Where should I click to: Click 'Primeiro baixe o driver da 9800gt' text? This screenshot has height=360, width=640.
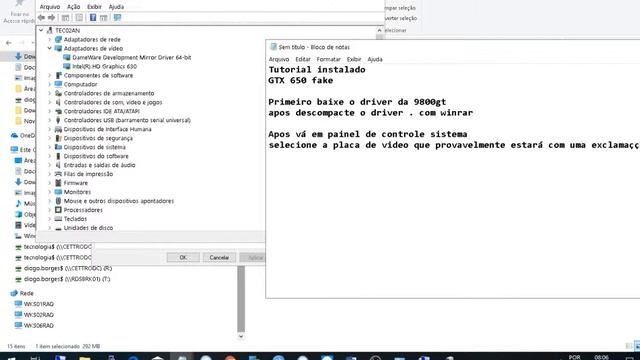[357, 102]
